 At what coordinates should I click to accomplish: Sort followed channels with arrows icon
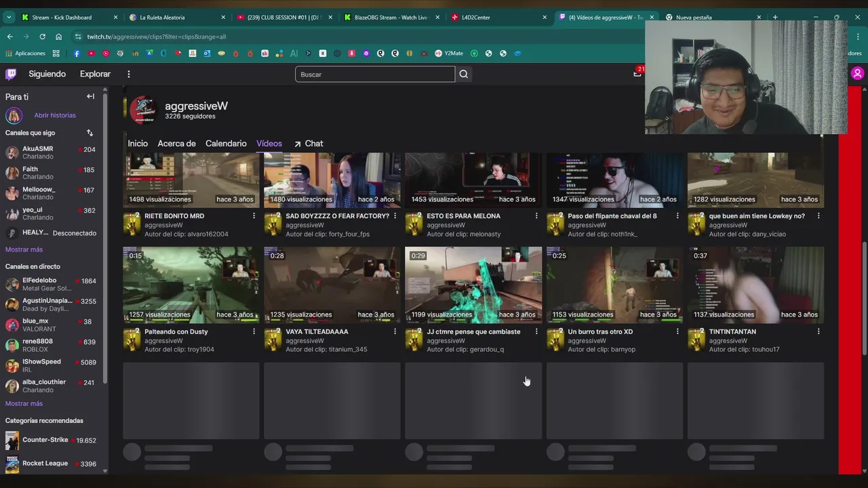pyautogui.click(x=90, y=133)
